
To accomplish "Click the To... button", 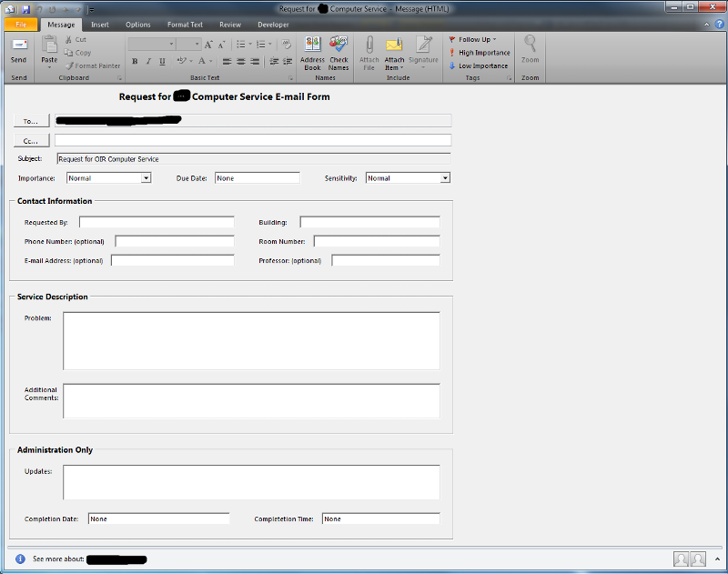I will 31,120.
